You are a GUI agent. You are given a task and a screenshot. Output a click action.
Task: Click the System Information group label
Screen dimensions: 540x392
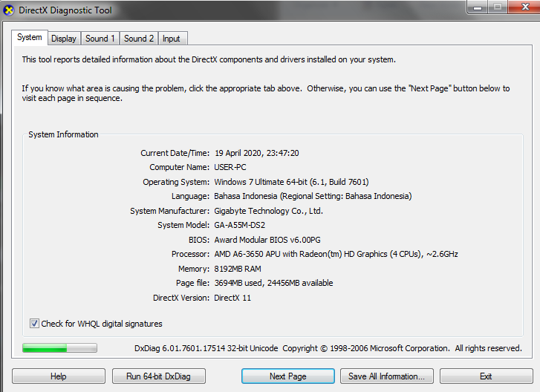coord(63,134)
